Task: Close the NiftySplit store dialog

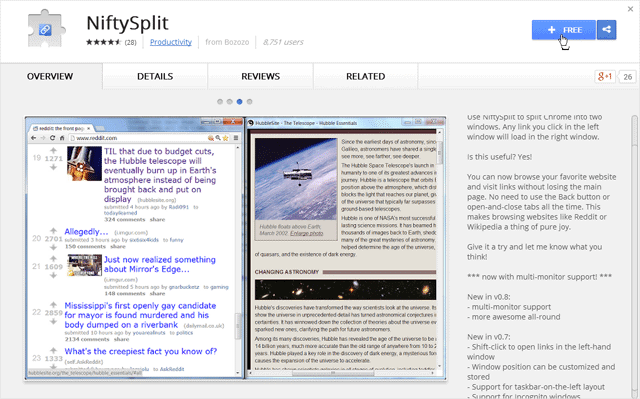Action: tap(630, 9)
